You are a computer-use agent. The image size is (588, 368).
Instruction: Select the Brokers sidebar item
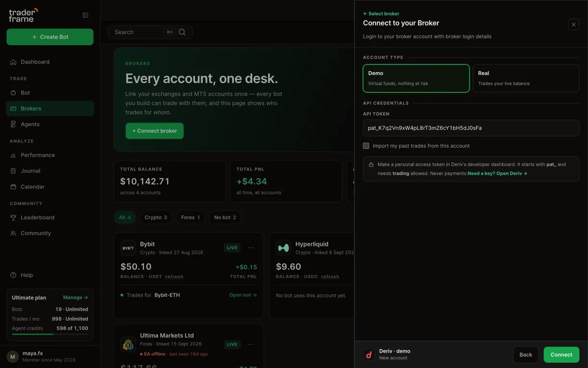coord(50,109)
